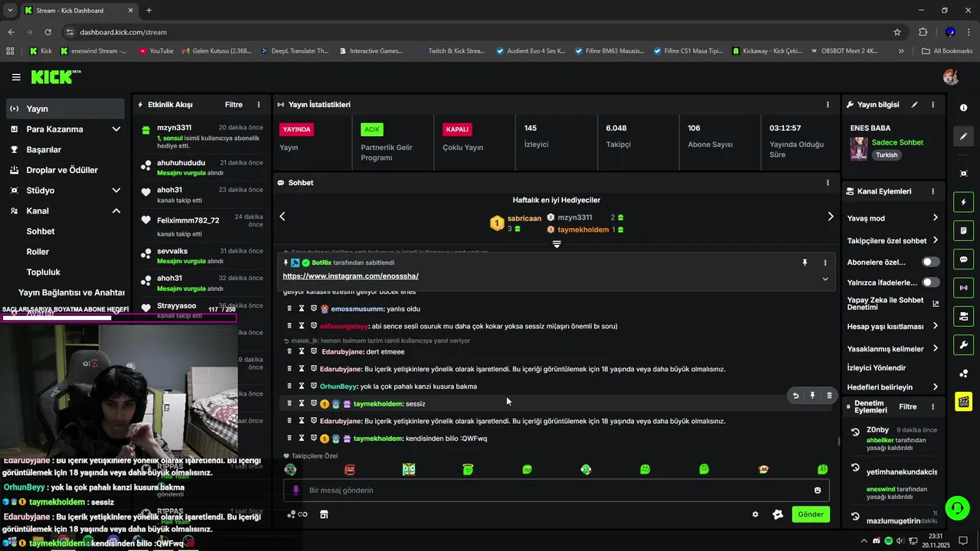Open chat settings gear icon
The width and height of the screenshot is (980, 551).
coord(755,514)
